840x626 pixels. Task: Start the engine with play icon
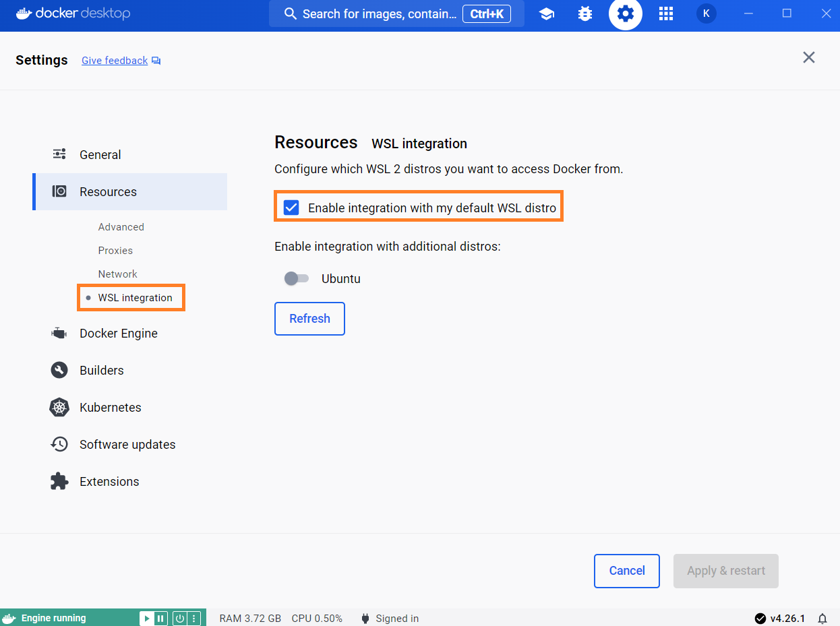click(146, 618)
